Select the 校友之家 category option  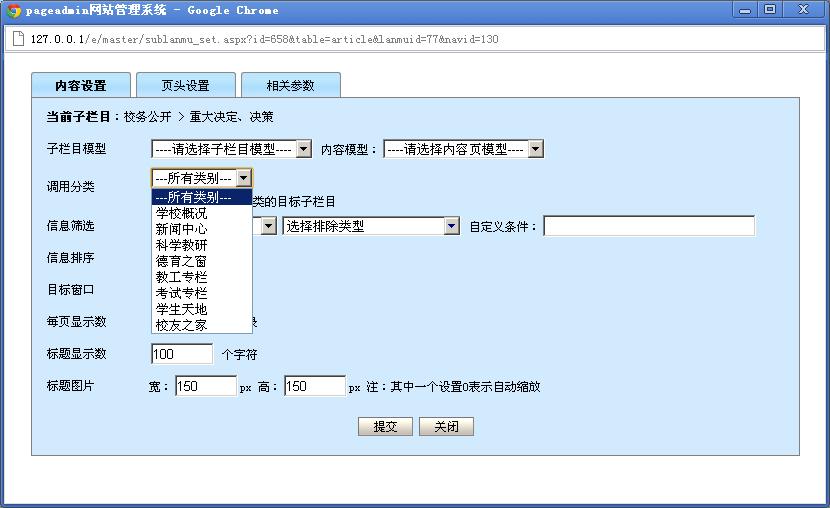pyautogui.click(x=182, y=325)
